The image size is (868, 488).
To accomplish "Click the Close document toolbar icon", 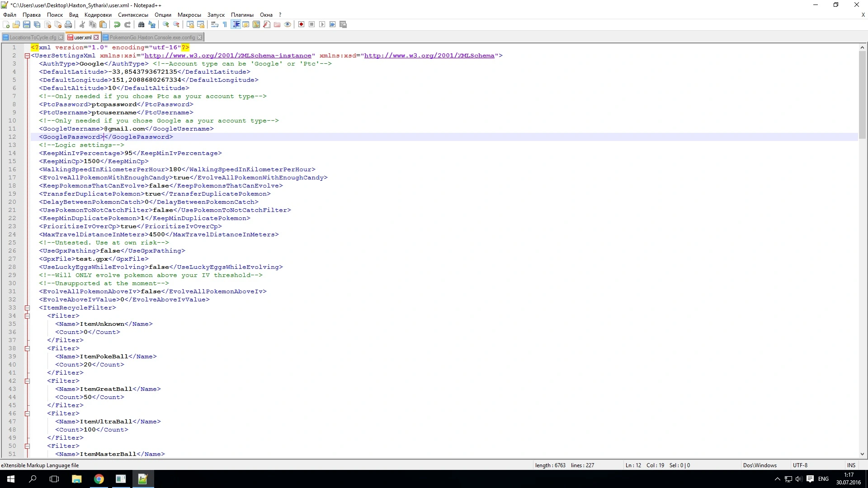I will click(x=47, y=24).
